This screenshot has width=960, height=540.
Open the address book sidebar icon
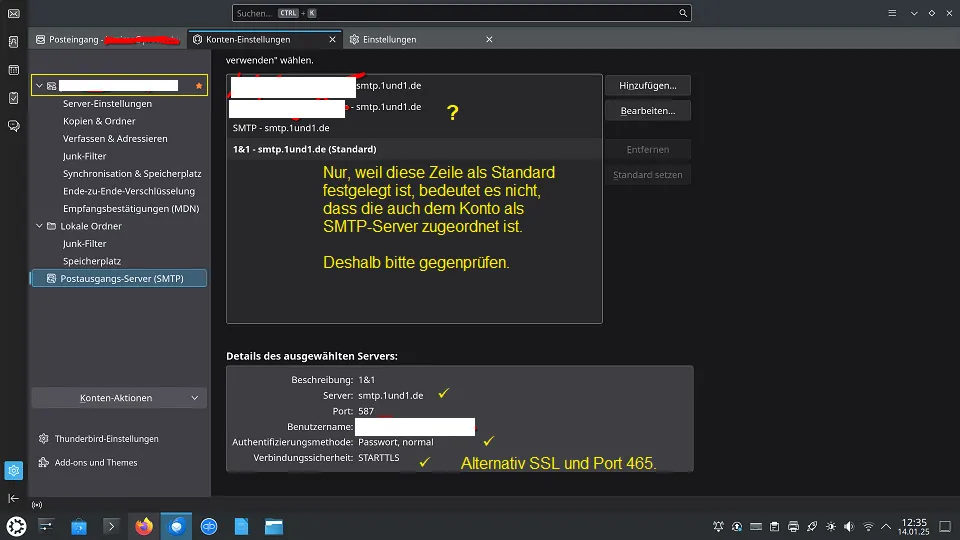13,42
